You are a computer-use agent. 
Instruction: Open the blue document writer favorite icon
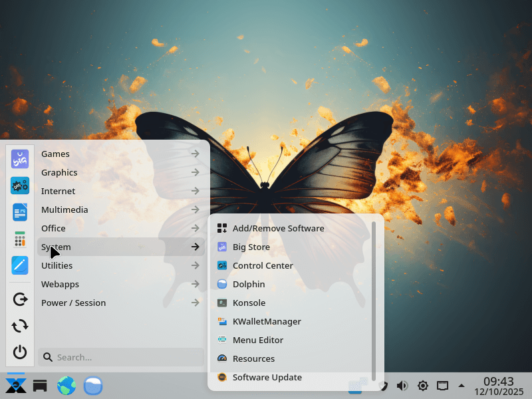click(20, 212)
